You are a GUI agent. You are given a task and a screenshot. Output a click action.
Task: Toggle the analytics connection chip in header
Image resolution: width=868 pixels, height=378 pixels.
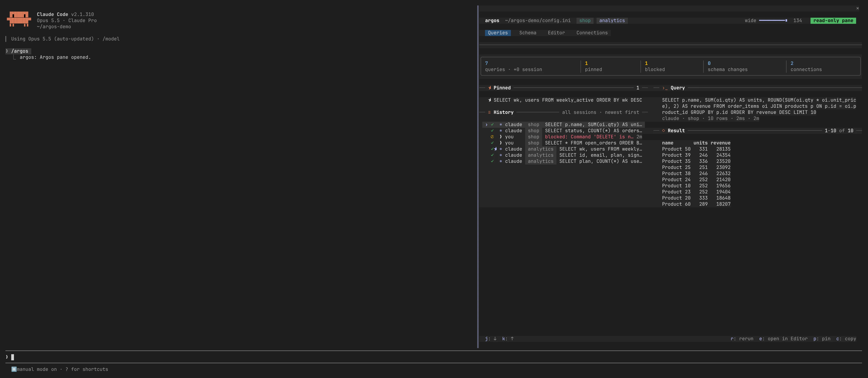point(612,21)
